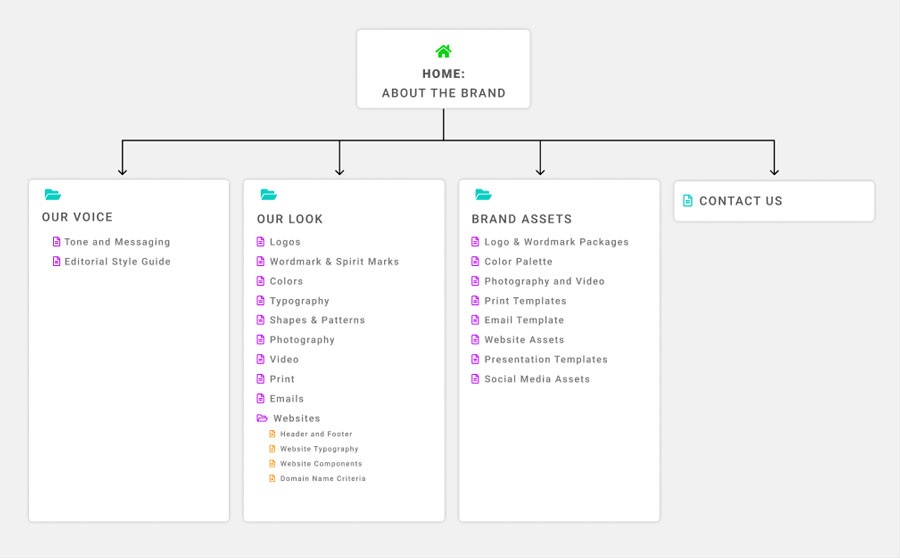900x558 pixels.
Task: Click the green home icon
Action: click(443, 52)
